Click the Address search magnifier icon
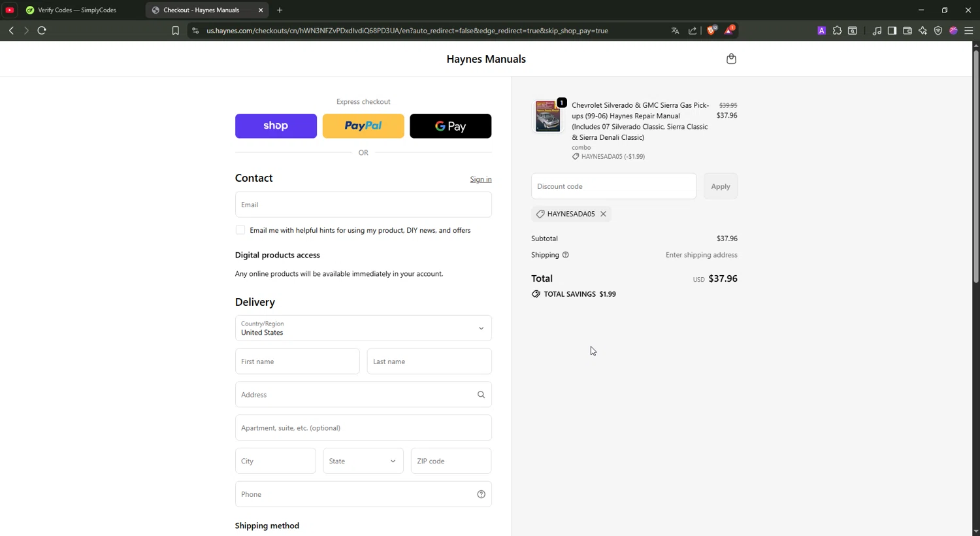The height and width of the screenshot is (536, 980). coord(481,395)
